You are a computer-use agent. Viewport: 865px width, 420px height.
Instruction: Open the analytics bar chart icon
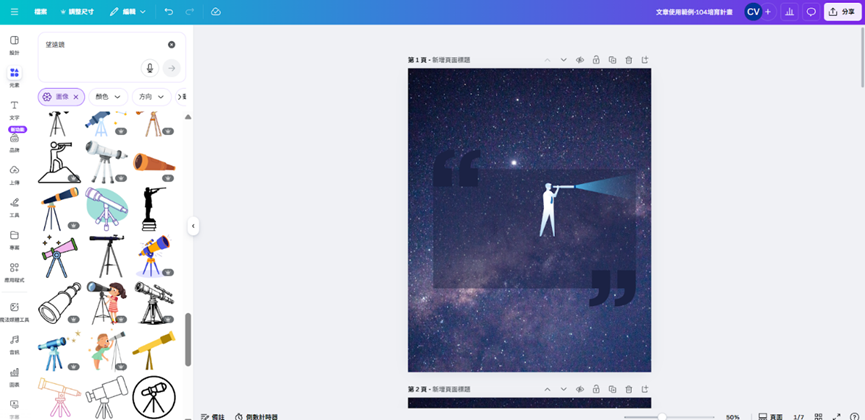(789, 12)
